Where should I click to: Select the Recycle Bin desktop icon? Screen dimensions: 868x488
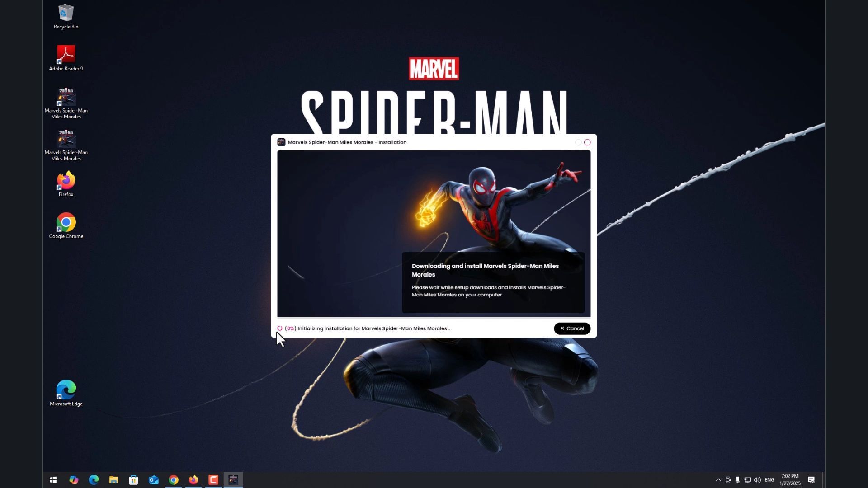point(66,17)
